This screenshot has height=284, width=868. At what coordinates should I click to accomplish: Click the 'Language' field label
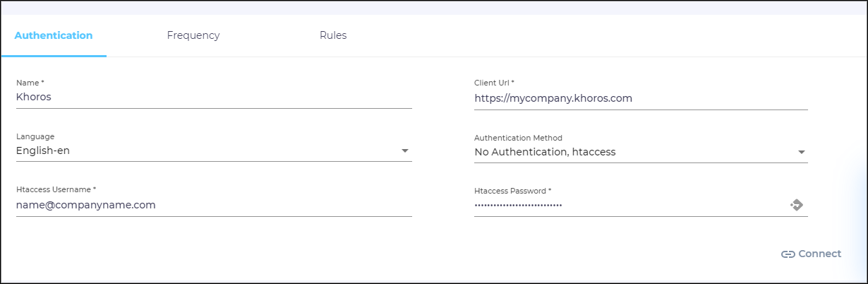(35, 136)
